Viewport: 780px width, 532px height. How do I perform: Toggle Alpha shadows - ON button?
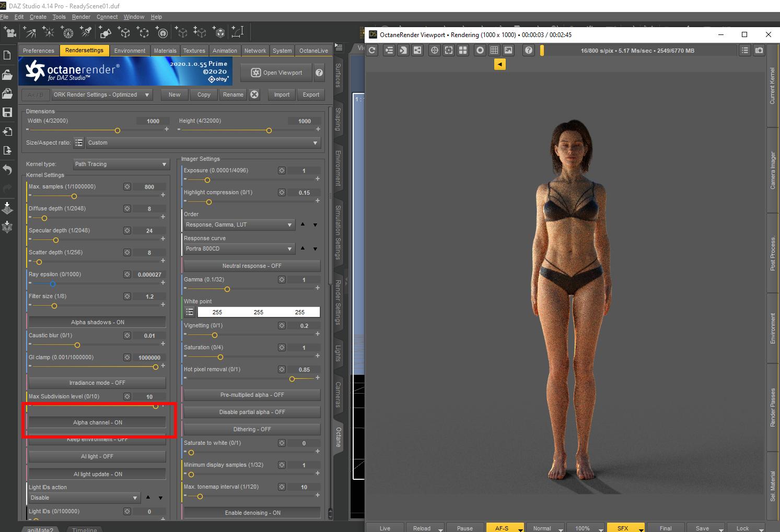pyautogui.click(x=97, y=322)
